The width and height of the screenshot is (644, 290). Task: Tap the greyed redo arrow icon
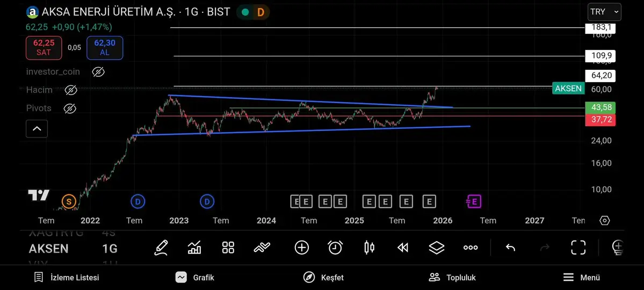pos(545,248)
